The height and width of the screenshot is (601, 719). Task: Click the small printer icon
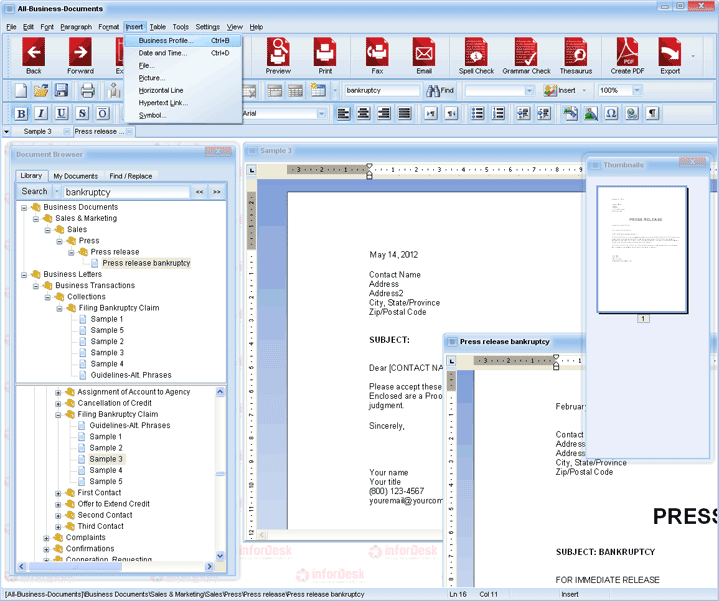pyautogui.click(x=88, y=90)
